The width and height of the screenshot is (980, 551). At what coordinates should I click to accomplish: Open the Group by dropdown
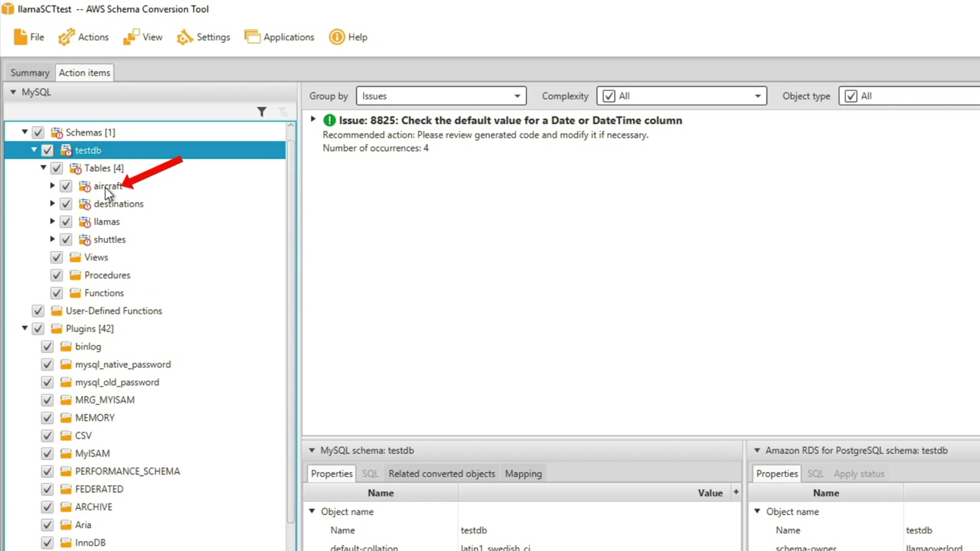point(441,96)
